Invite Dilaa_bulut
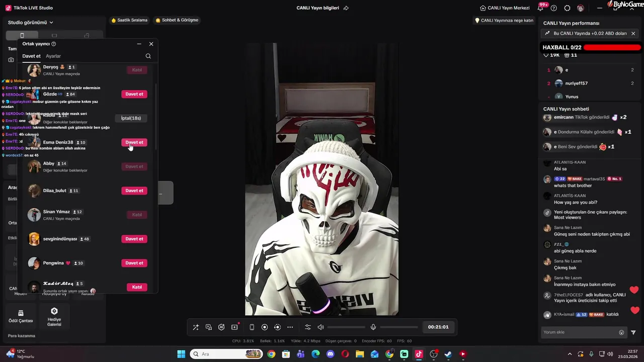 (x=134, y=191)
